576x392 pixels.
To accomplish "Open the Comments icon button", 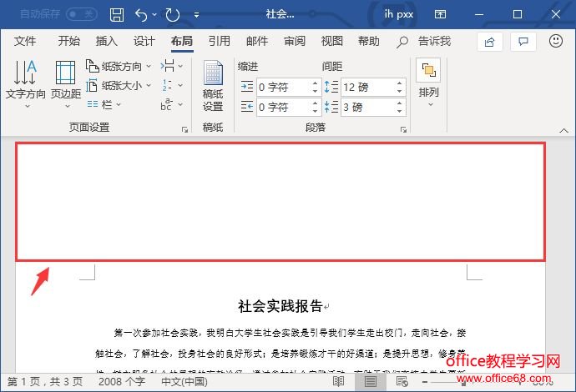I will (x=523, y=42).
